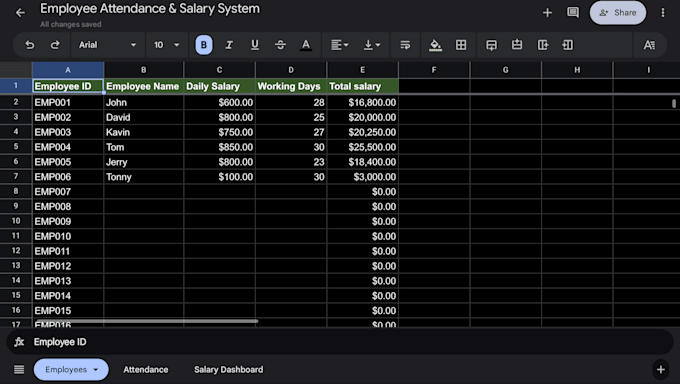Click the Redo icon
The height and width of the screenshot is (384, 680).
pos(55,45)
